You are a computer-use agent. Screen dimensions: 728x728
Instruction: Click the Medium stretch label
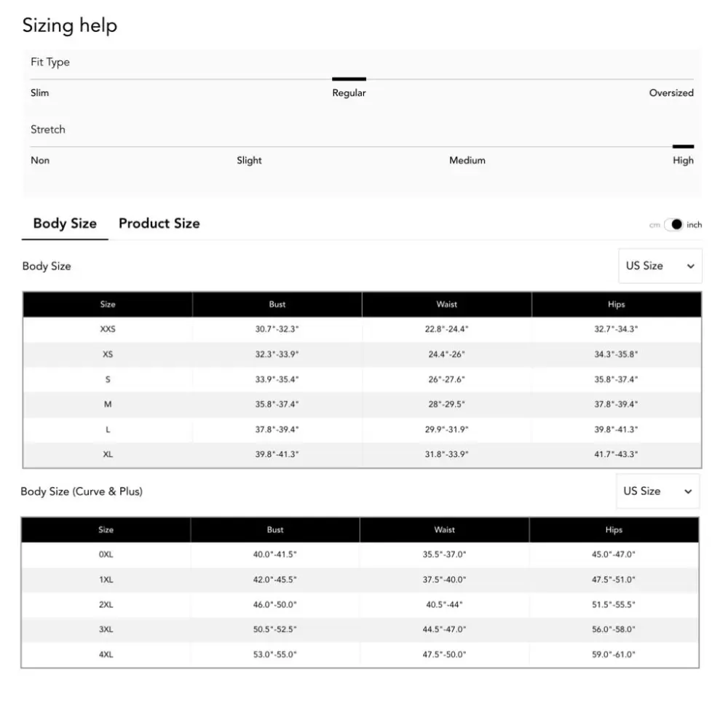pos(467,160)
